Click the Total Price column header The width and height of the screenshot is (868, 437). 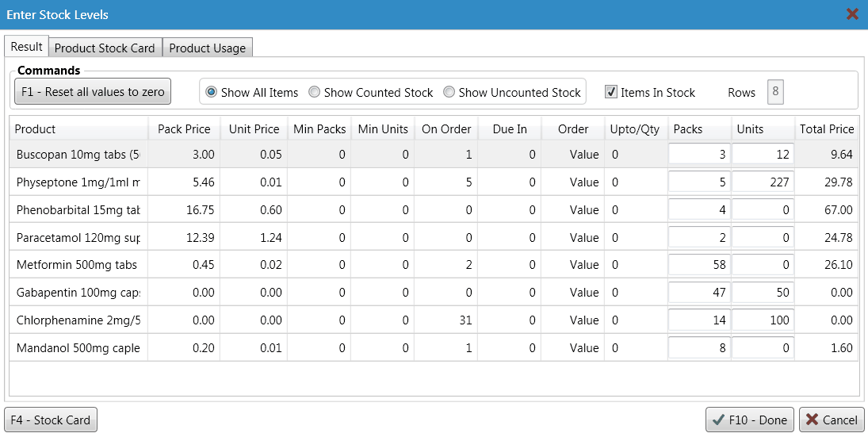pyautogui.click(x=827, y=129)
